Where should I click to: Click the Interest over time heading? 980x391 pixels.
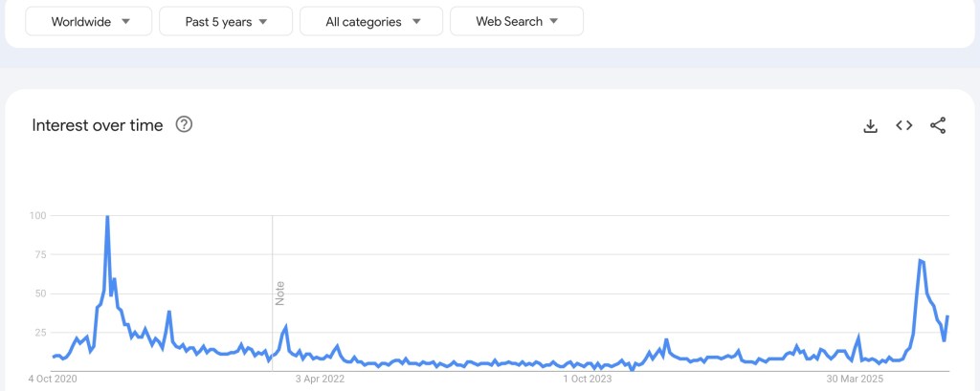pyautogui.click(x=98, y=125)
